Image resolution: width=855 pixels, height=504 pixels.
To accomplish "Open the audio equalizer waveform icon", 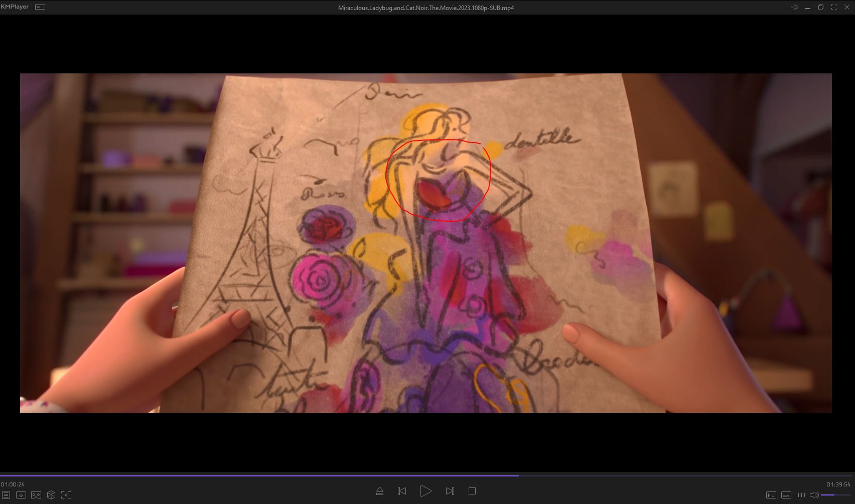I will coord(801,495).
